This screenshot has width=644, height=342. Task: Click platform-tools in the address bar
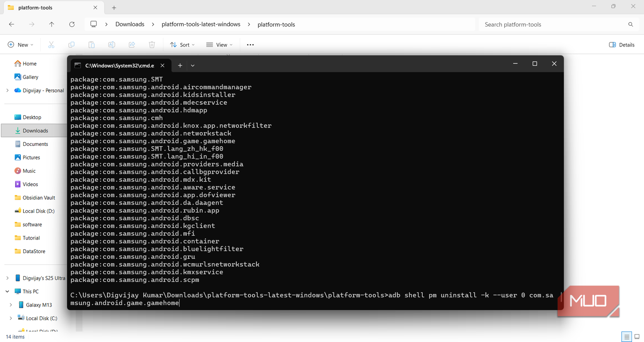276,24
